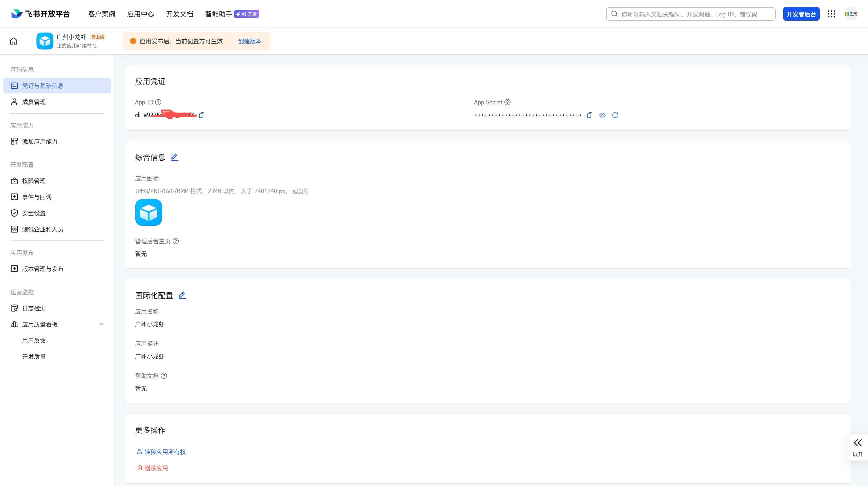Copy the App Secret
Screen dimensions: 868x486
(589, 115)
